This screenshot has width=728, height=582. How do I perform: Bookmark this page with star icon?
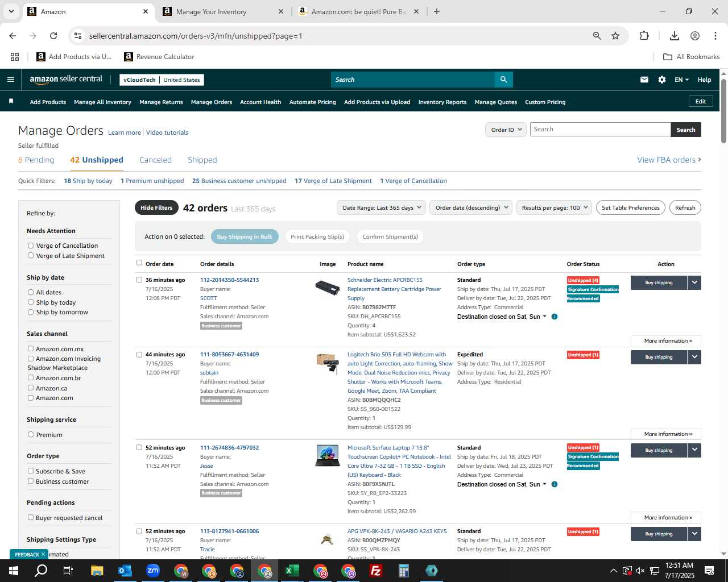click(x=615, y=36)
